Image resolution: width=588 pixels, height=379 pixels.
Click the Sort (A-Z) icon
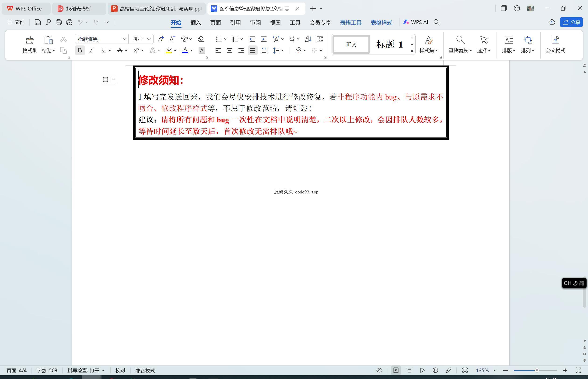[308, 39]
